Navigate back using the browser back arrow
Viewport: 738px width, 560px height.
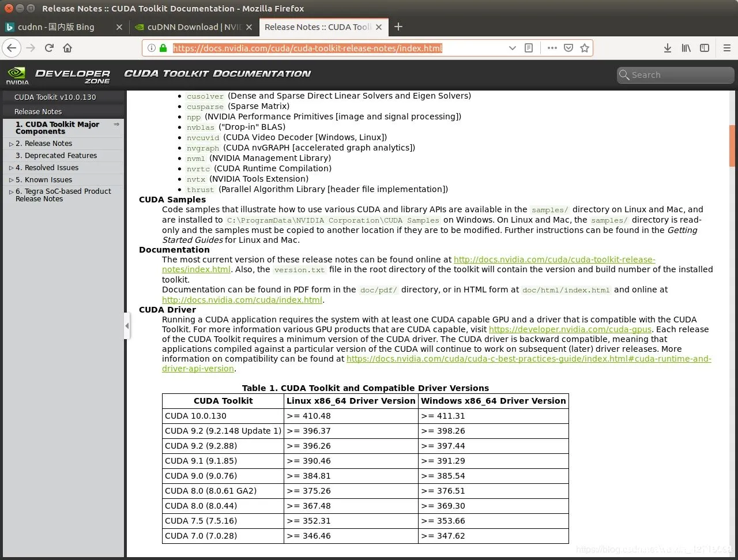pyautogui.click(x=12, y=48)
